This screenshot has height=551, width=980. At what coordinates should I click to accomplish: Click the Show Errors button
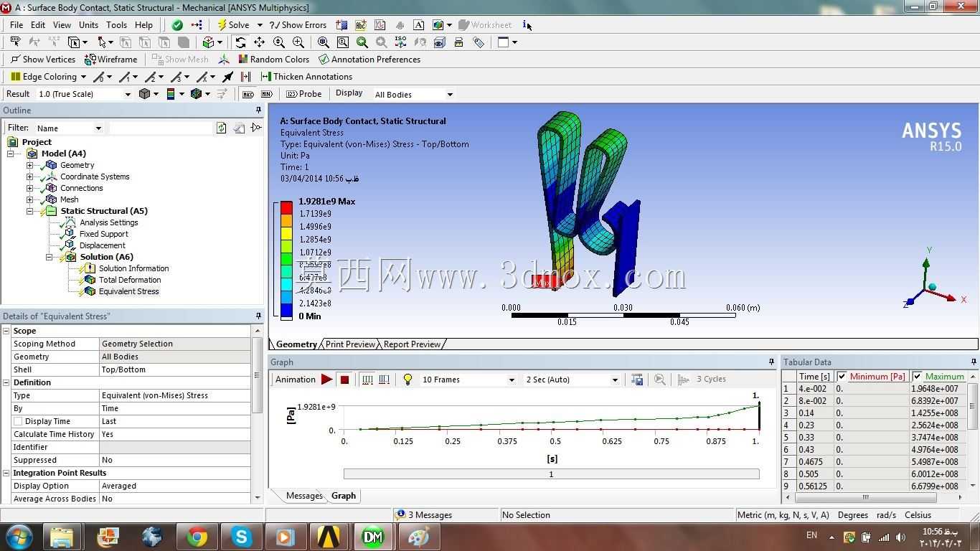(x=298, y=25)
